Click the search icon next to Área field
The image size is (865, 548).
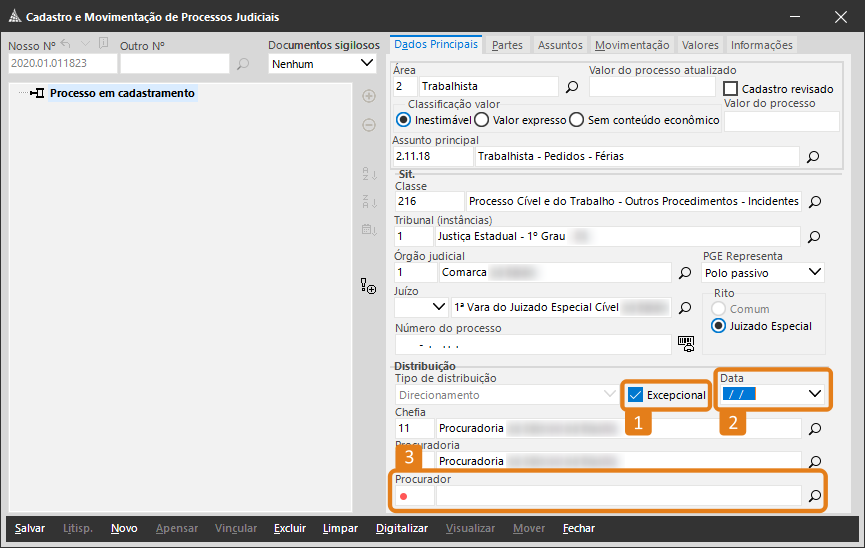tap(572, 87)
